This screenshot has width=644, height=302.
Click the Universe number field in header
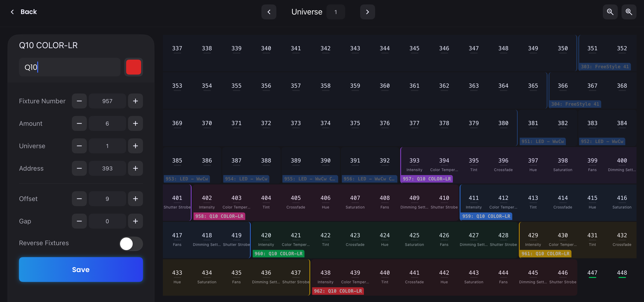[x=336, y=12]
